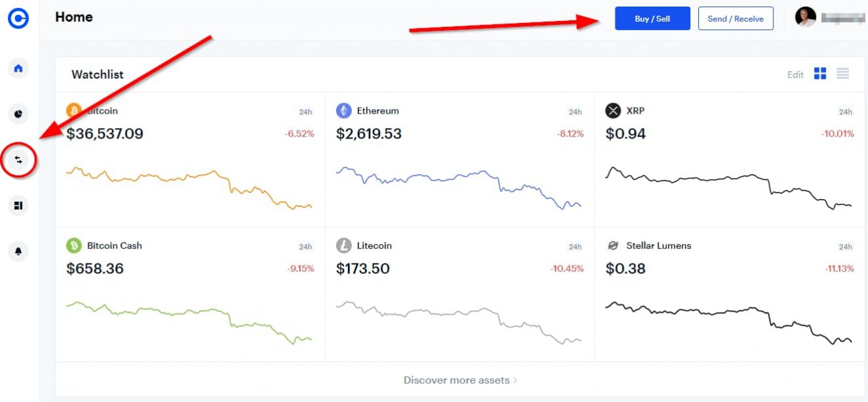868x402 pixels.
Task: Open the circled Trade arrows sidebar icon
Action: [18, 159]
